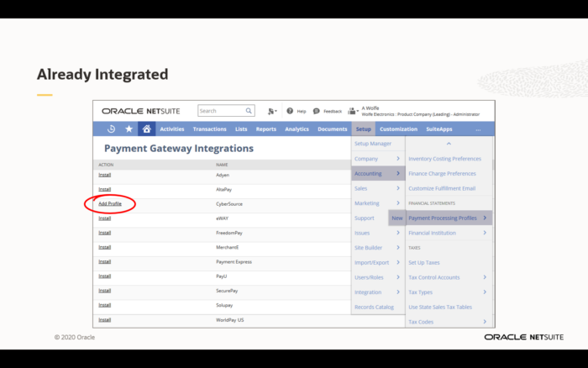Viewport: 588px width, 368px height.
Task: Click the A Wolfe account name
Action: 370,108
